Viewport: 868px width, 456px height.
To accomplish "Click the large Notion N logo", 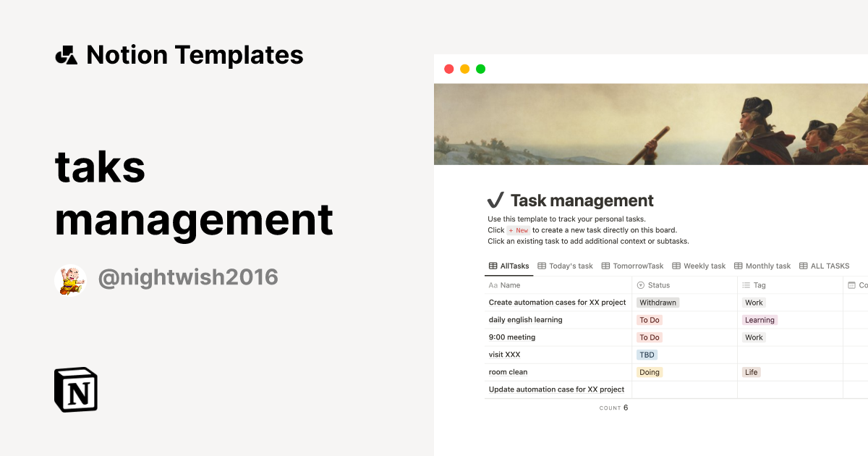I will point(75,389).
